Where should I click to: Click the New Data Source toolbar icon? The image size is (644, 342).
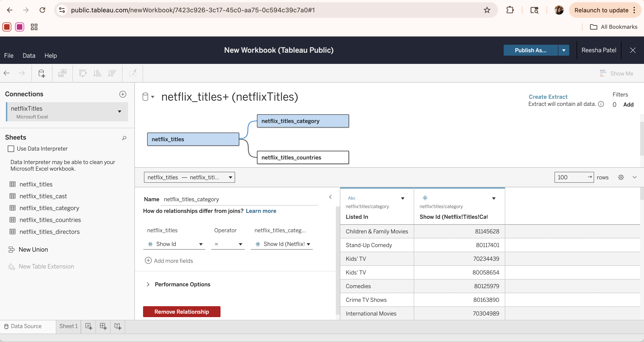click(41, 73)
